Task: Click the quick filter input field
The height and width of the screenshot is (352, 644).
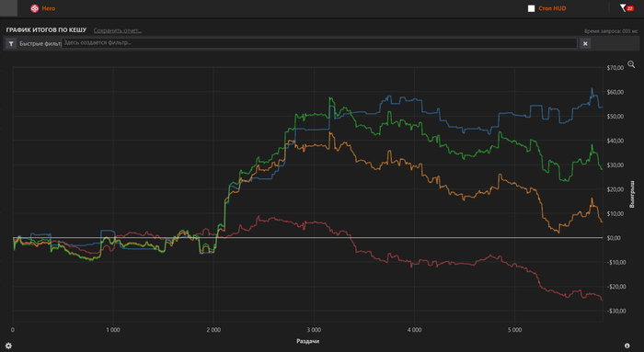Action: (x=319, y=43)
